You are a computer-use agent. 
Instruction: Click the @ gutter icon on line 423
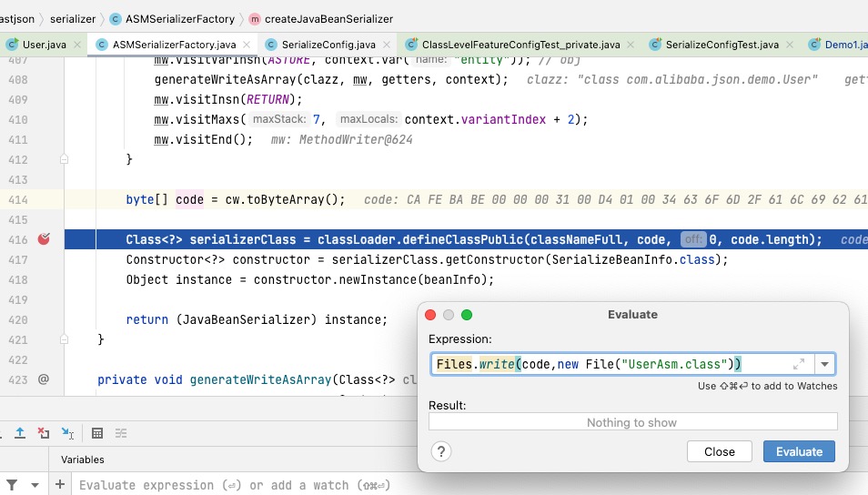pos(44,379)
